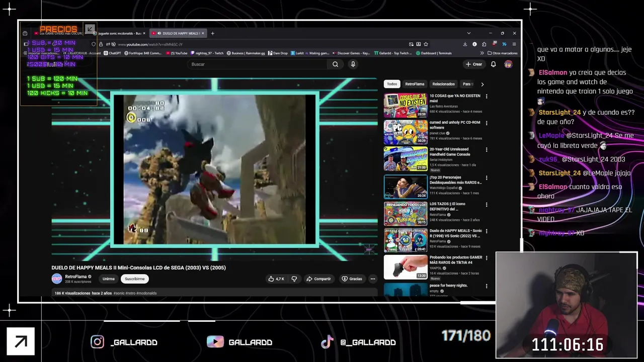Open YouTube notifications bell
The image size is (644, 362).
pyautogui.click(x=493, y=64)
